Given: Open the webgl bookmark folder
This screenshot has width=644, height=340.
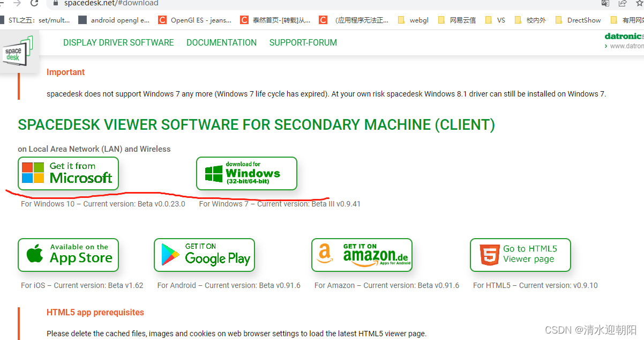Looking at the screenshot, I should [x=413, y=20].
